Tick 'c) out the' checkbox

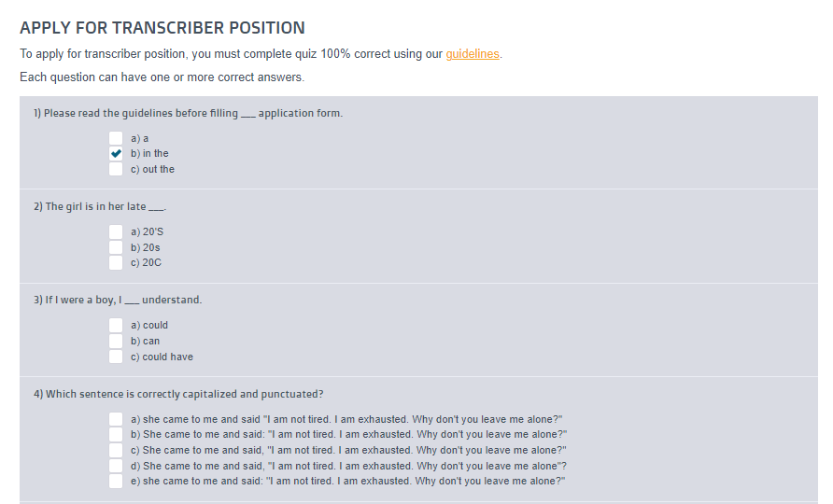pyautogui.click(x=116, y=170)
